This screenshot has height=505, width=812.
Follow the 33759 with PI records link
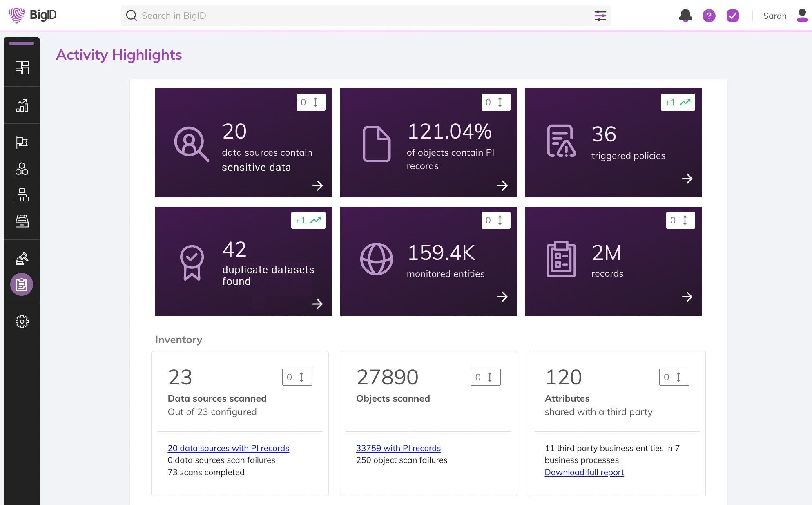tap(398, 448)
